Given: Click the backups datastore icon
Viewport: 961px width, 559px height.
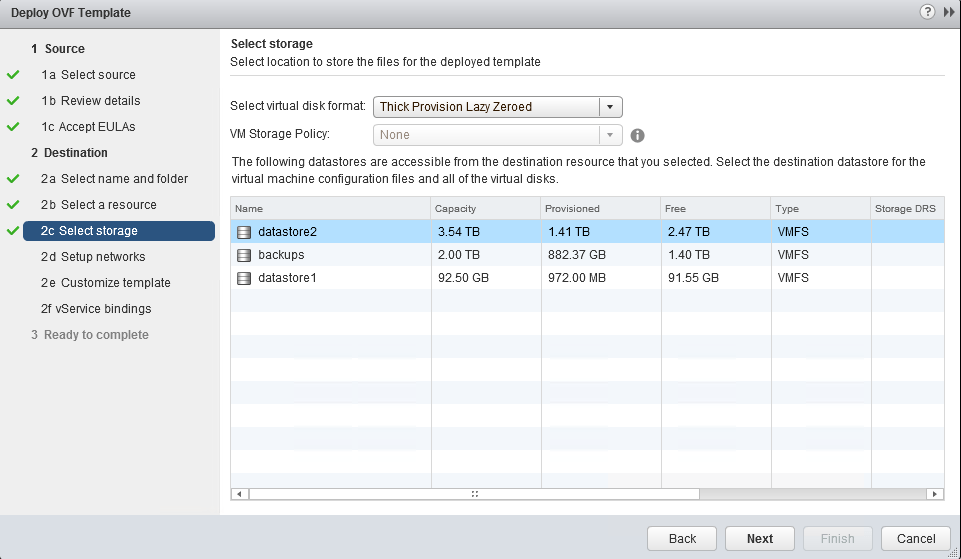Looking at the screenshot, I should pyautogui.click(x=244, y=255).
